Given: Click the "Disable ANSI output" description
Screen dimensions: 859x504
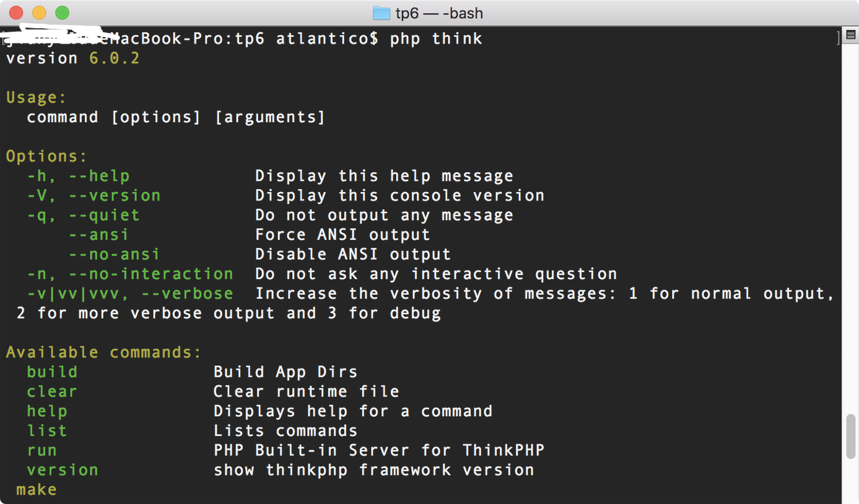Looking at the screenshot, I should (353, 255).
